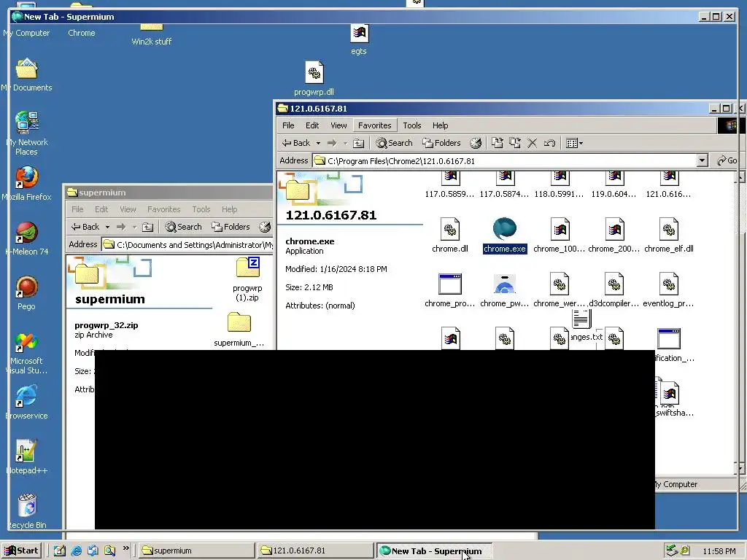Viewport: 747px width, 560px height.
Task: Open Favorites menu in 121.0.6167.81 window
Action: 374,125
